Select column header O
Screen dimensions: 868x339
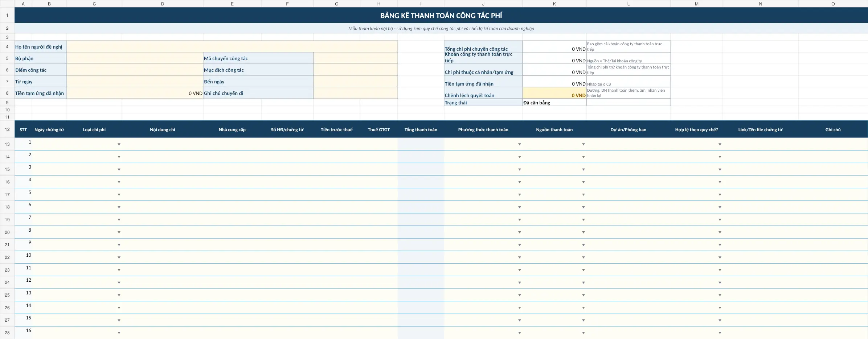point(833,4)
